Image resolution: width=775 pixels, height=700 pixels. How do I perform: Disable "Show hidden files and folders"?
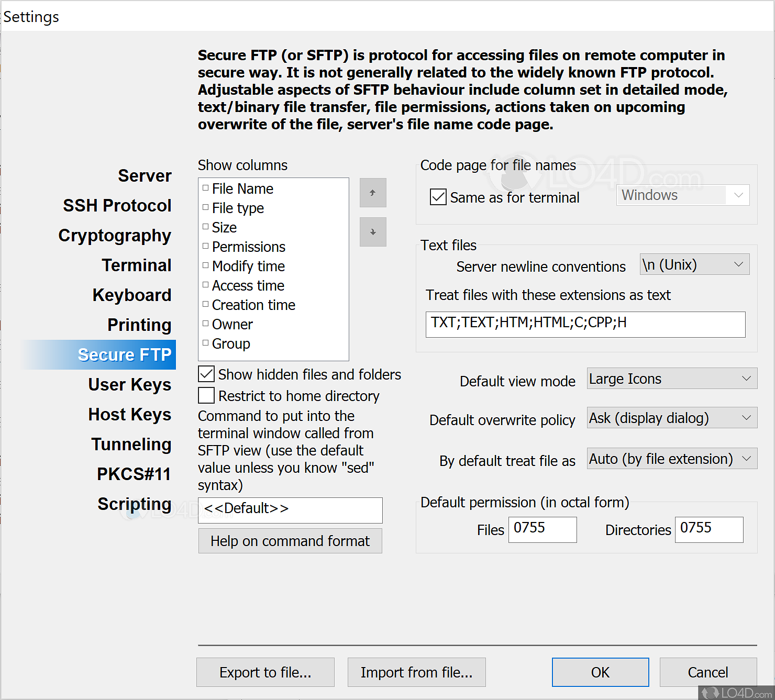pos(206,374)
